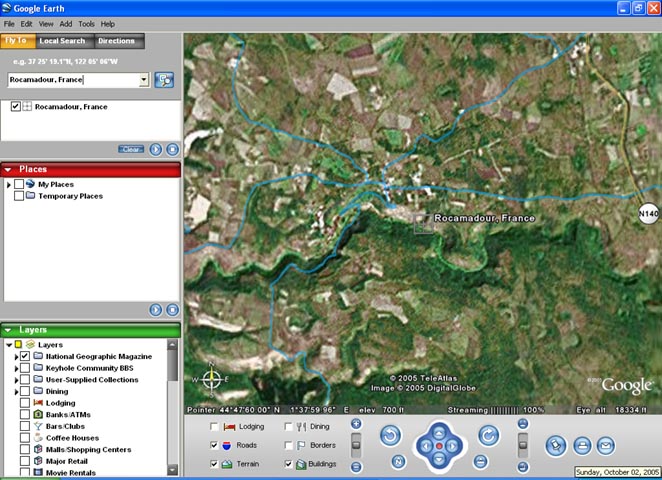
Task: Tilt the view up with the top tilt button
Action: click(x=523, y=423)
